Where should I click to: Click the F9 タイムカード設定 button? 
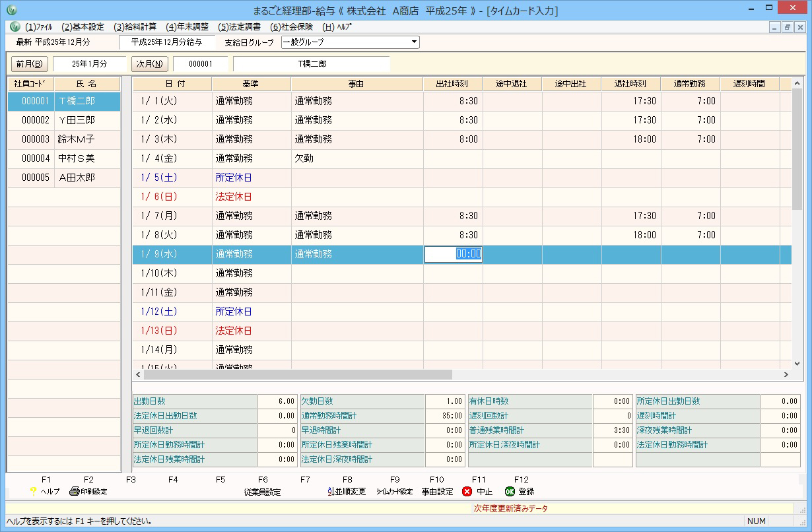coord(395,492)
